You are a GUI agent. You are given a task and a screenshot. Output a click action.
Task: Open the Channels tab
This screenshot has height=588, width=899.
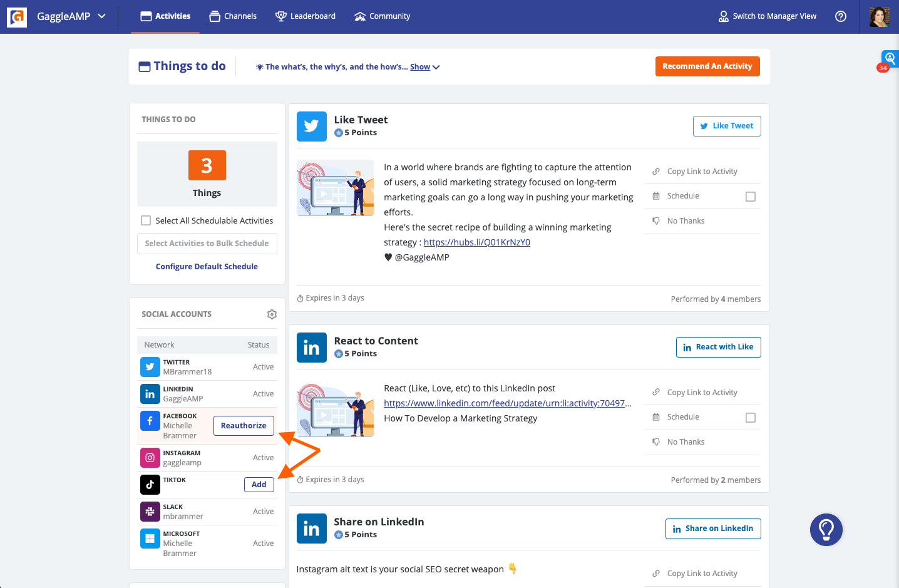[x=233, y=16]
